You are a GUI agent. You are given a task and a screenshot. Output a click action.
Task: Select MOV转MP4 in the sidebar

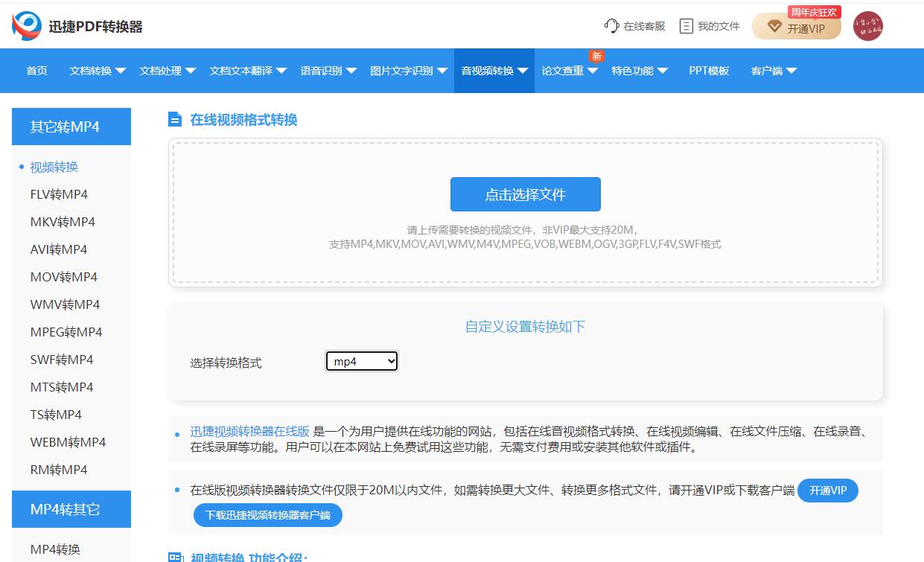63,277
